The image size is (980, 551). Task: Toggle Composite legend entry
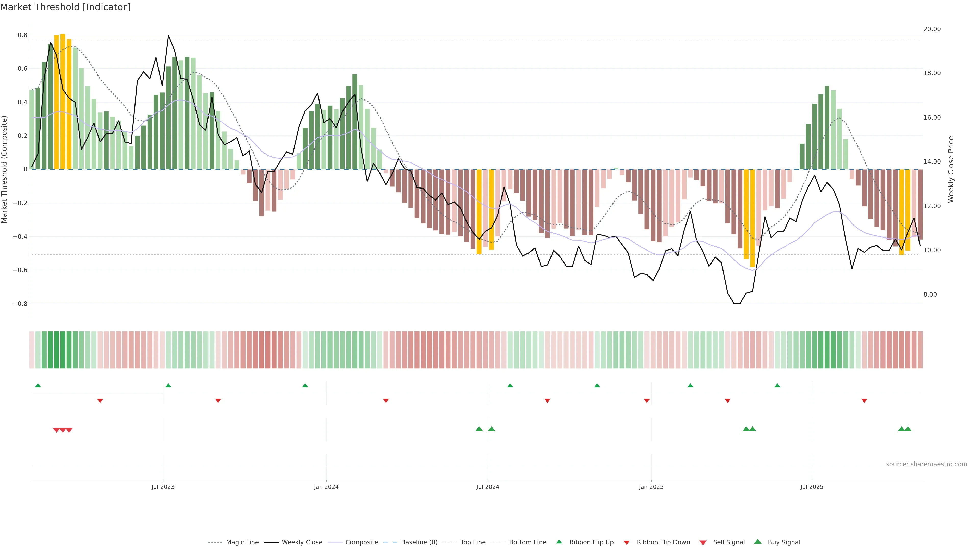coord(361,542)
